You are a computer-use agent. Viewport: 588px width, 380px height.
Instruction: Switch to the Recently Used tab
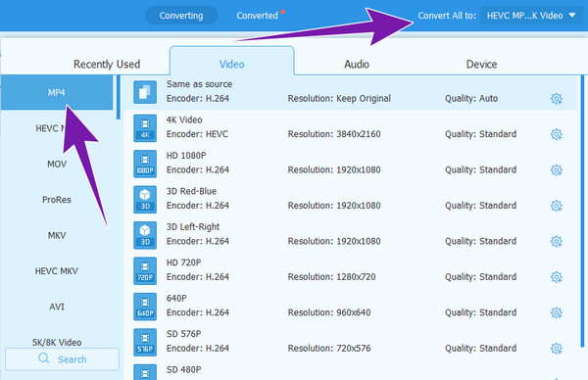pyautogui.click(x=107, y=64)
